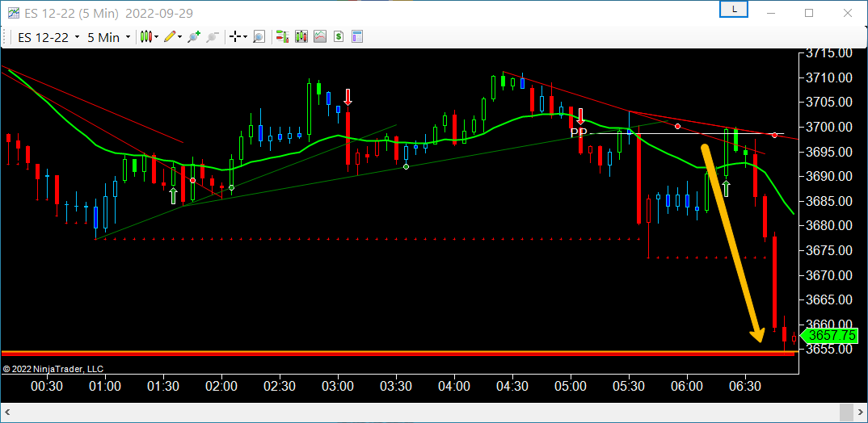
Task: Click the L link button in title bar
Action: tap(734, 10)
